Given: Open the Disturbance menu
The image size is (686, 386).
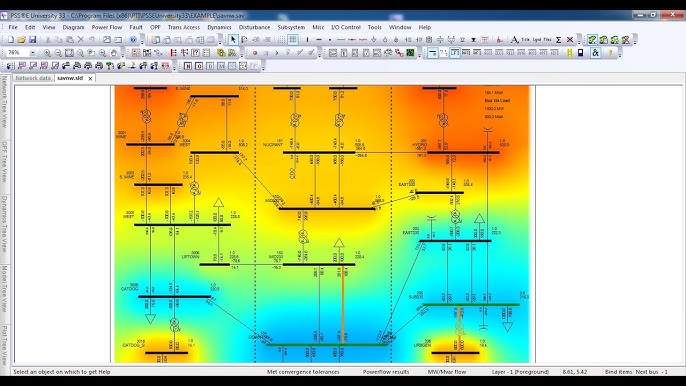Looking at the screenshot, I should 254,27.
